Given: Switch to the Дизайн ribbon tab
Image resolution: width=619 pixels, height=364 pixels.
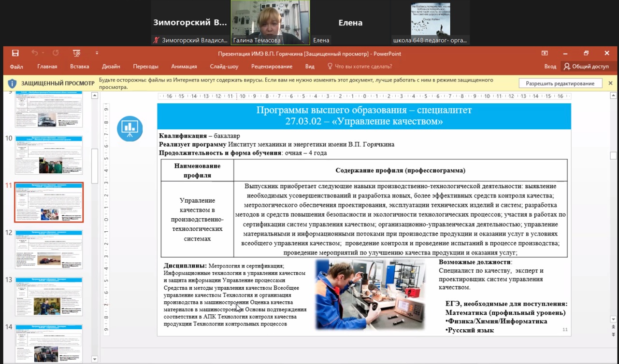Looking at the screenshot, I should coord(111,67).
